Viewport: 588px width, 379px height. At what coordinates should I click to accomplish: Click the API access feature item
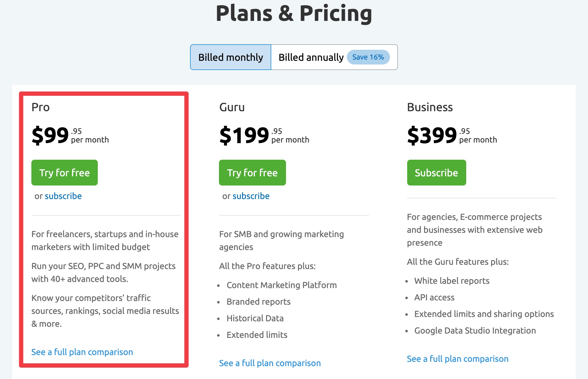coord(434,297)
